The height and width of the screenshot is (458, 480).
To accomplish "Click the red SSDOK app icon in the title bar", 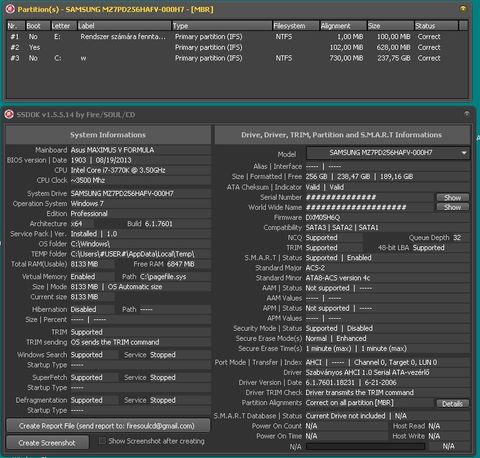I will point(9,115).
